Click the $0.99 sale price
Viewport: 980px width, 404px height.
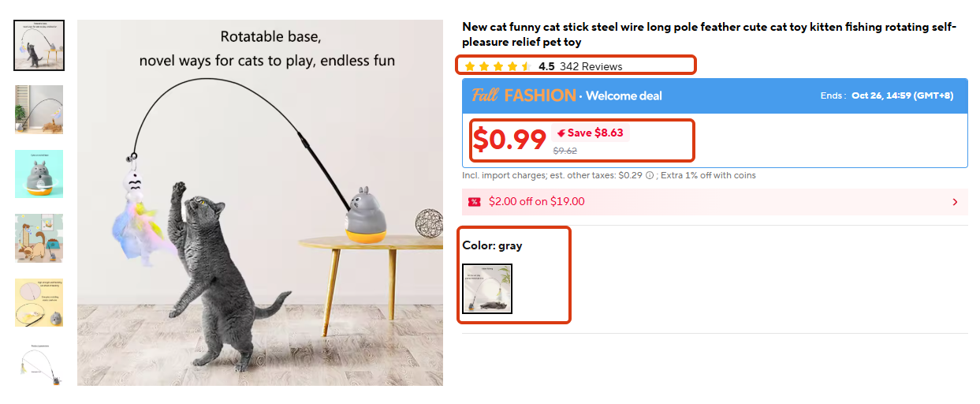(509, 140)
